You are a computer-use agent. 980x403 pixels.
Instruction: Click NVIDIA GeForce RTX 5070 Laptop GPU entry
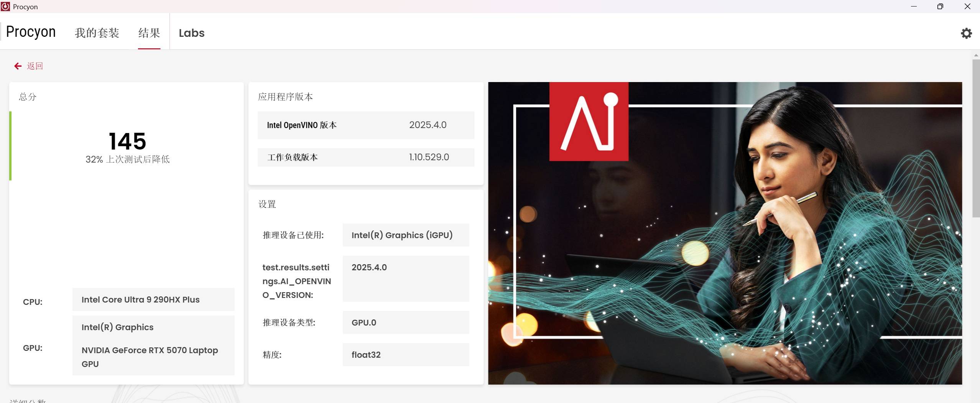coord(150,357)
